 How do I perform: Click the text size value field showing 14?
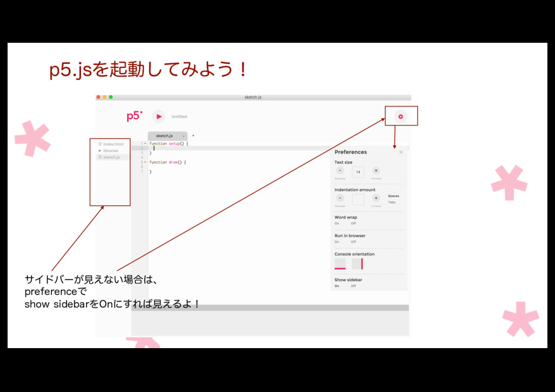[x=358, y=172]
